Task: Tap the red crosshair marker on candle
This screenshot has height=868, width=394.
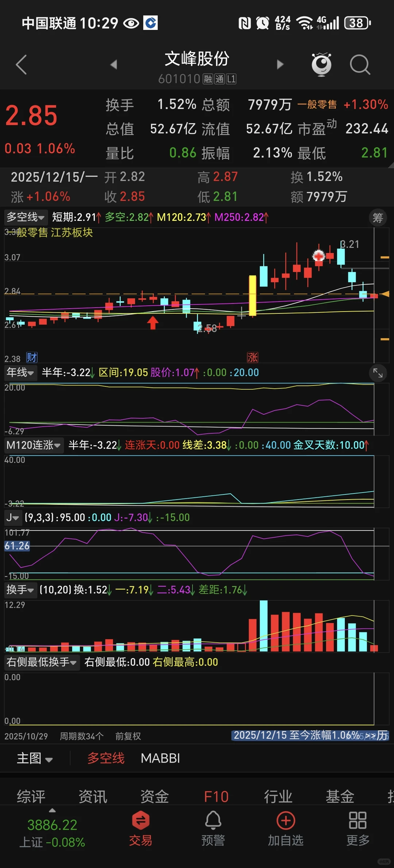Action: [x=319, y=256]
